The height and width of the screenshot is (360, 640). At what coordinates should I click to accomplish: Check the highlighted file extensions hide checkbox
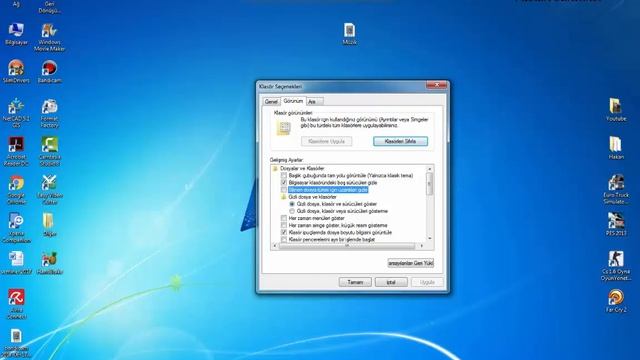(284, 190)
